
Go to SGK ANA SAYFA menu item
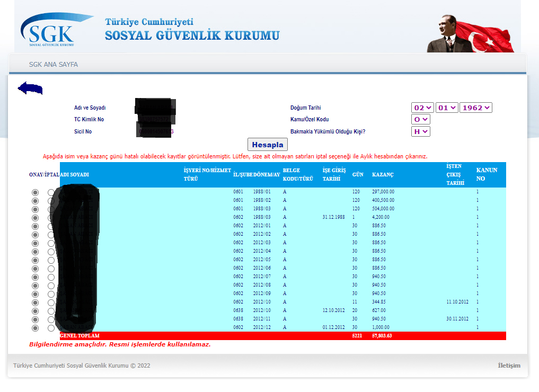click(53, 65)
